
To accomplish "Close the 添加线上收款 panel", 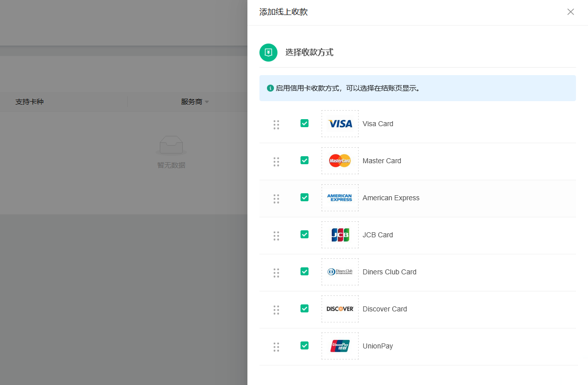I will pos(570,12).
